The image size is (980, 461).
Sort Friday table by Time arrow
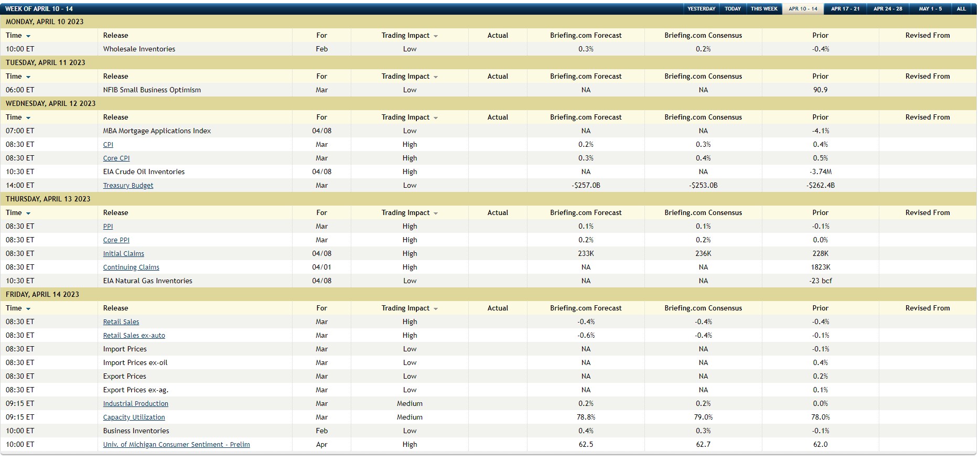tap(28, 309)
